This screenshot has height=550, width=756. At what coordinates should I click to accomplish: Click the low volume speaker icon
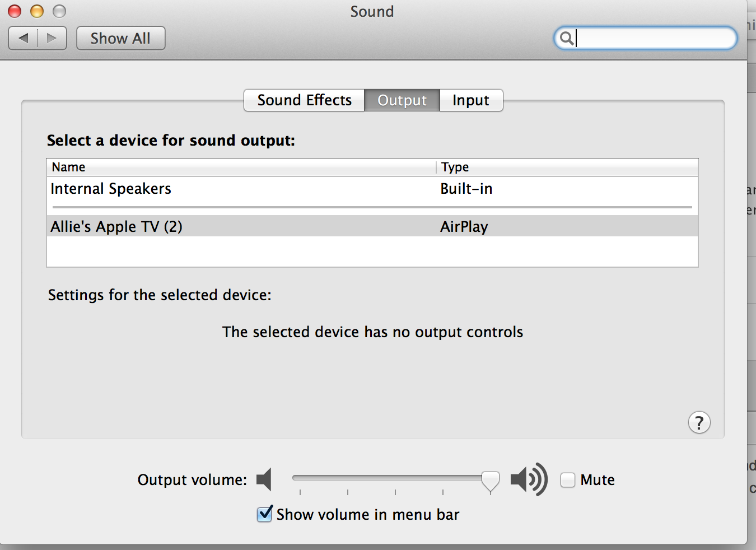(264, 479)
